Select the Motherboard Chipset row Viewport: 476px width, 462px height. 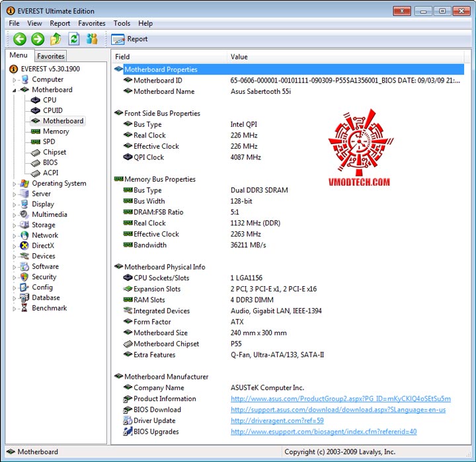pyautogui.click(x=289, y=344)
